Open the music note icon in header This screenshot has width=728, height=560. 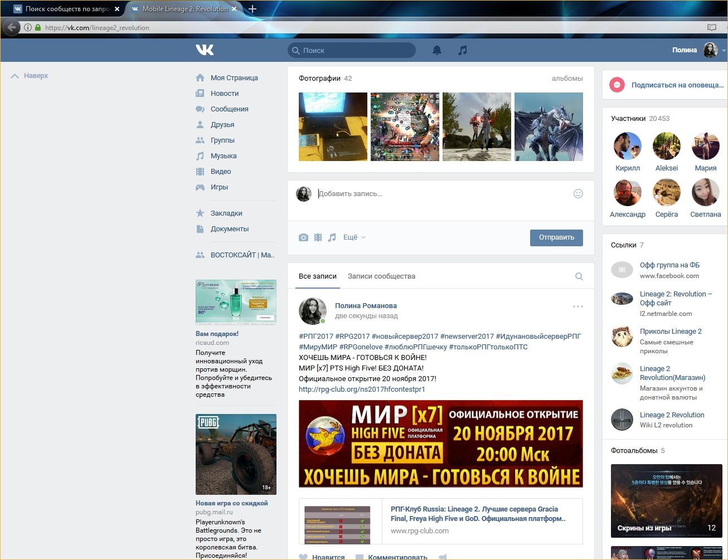(462, 50)
